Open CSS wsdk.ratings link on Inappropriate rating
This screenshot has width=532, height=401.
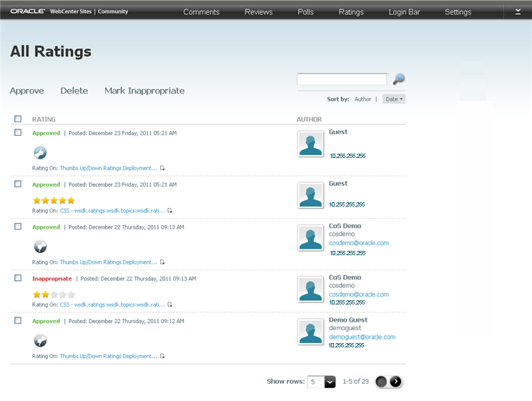pos(112,305)
